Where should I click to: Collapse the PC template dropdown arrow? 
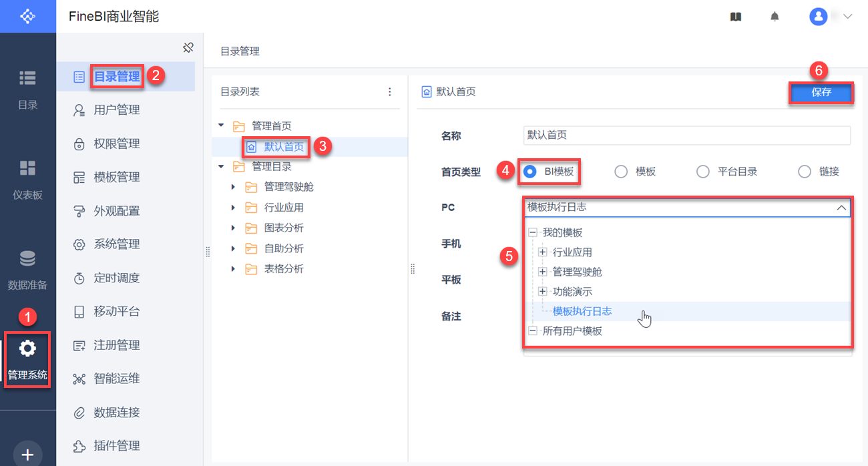pos(841,208)
